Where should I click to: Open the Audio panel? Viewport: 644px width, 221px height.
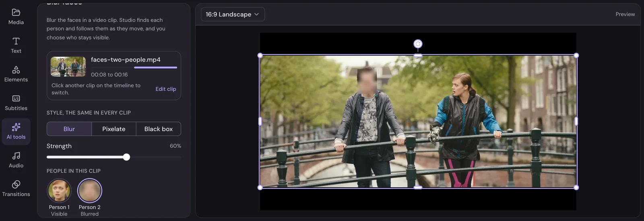pyautogui.click(x=16, y=160)
